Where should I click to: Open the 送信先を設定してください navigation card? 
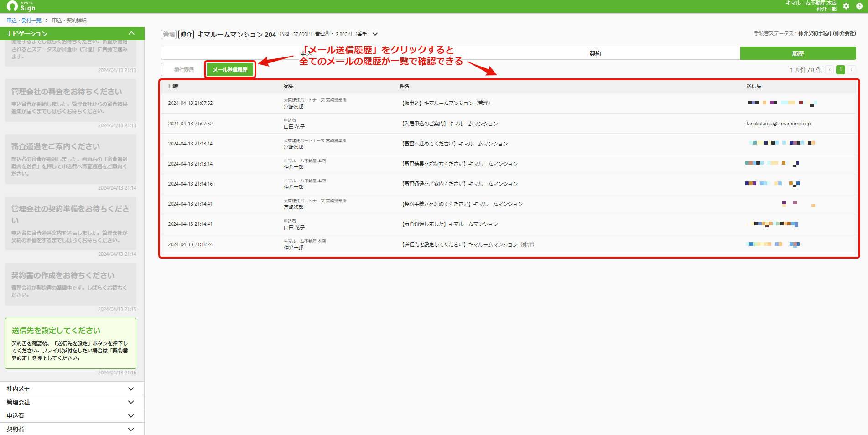pyautogui.click(x=71, y=343)
